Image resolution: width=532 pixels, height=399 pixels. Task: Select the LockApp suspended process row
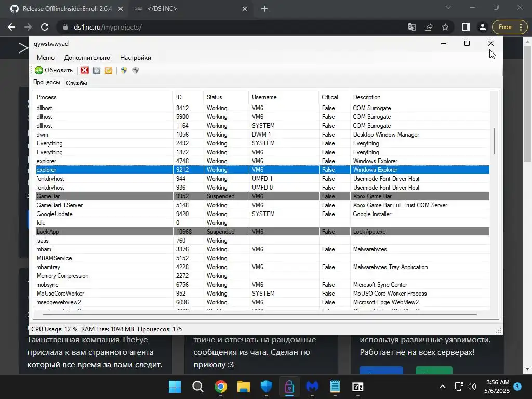tap(262, 231)
